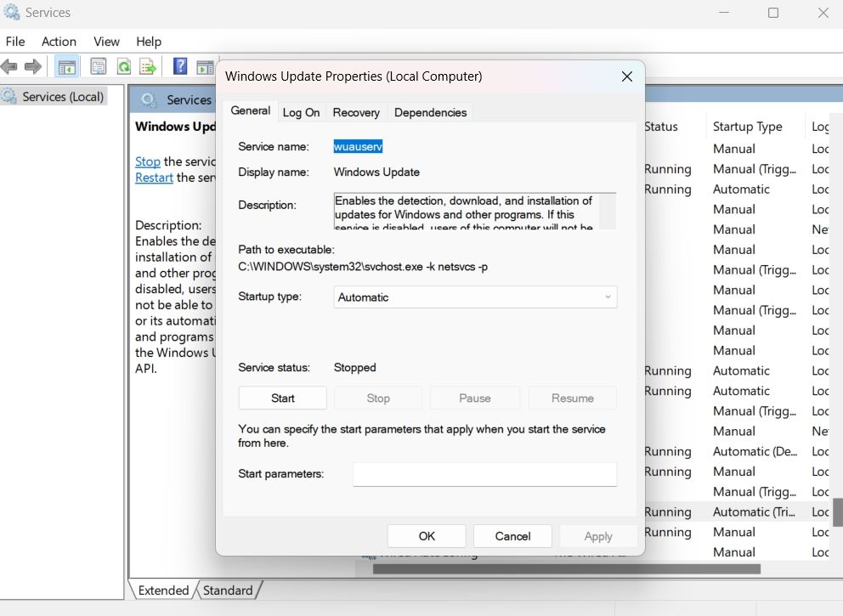The image size is (843, 616).
Task: Click the Resume button in the dialog
Action: [x=573, y=398]
